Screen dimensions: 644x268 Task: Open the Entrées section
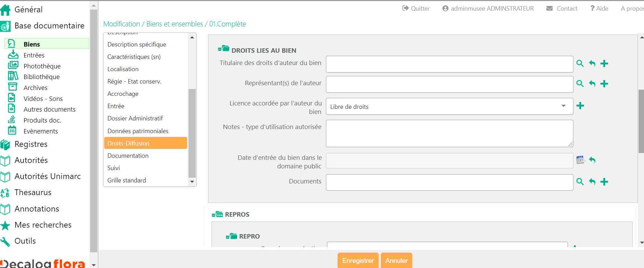tap(34, 55)
